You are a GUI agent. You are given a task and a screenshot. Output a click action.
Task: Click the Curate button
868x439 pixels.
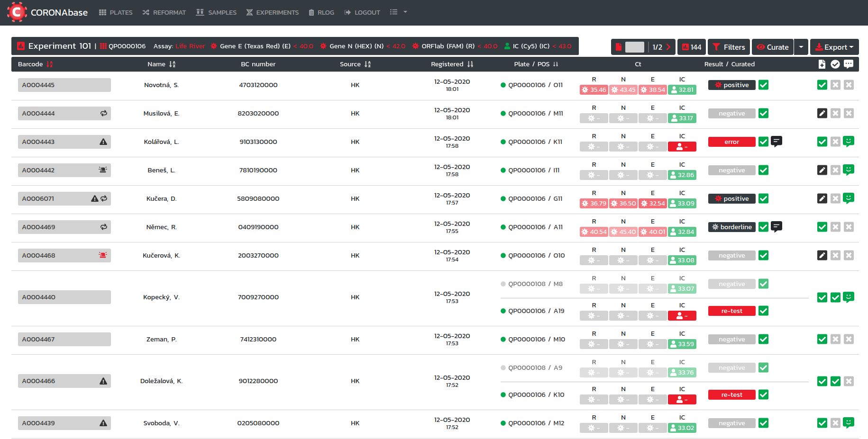(772, 47)
